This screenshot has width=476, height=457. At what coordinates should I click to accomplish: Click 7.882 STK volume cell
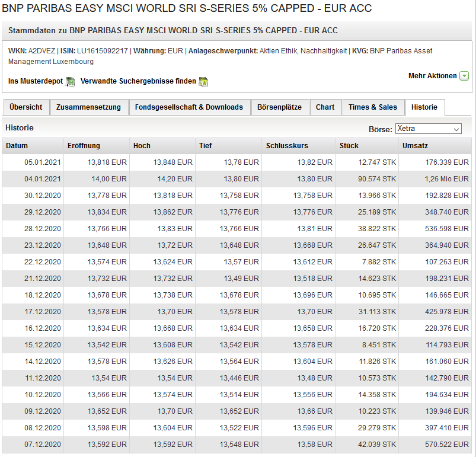pyautogui.click(x=379, y=262)
